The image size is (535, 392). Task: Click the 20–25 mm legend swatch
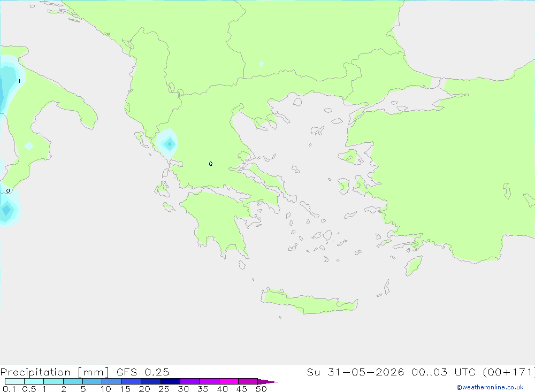coord(151,381)
